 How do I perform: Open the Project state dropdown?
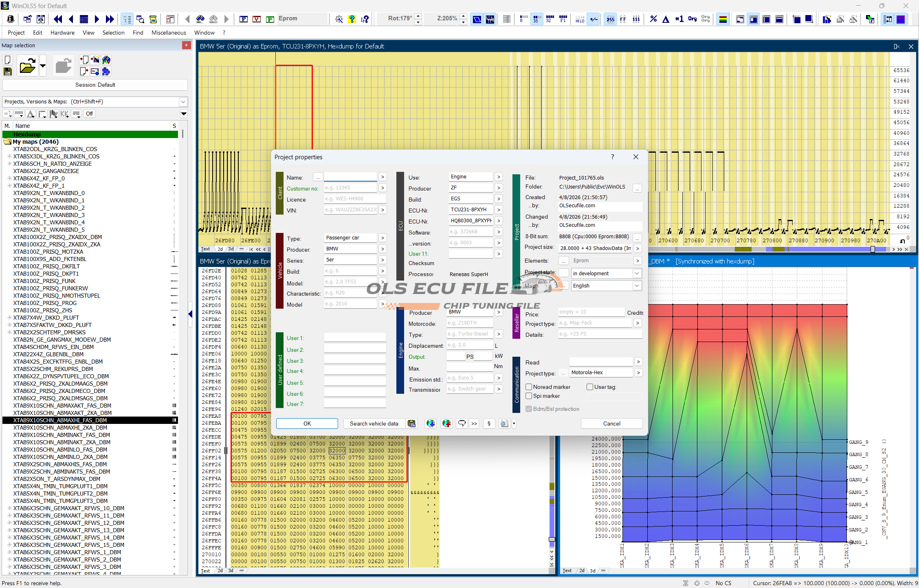pyautogui.click(x=636, y=273)
